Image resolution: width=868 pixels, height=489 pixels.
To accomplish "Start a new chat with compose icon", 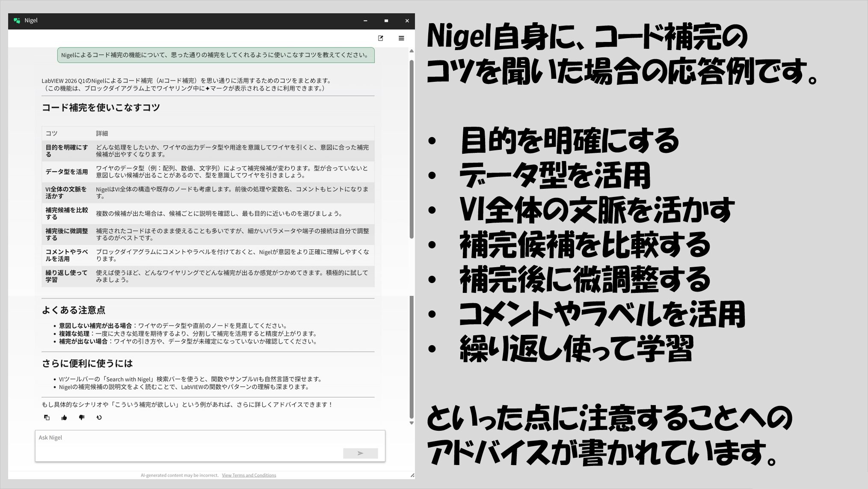I will click(x=380, y=38).
